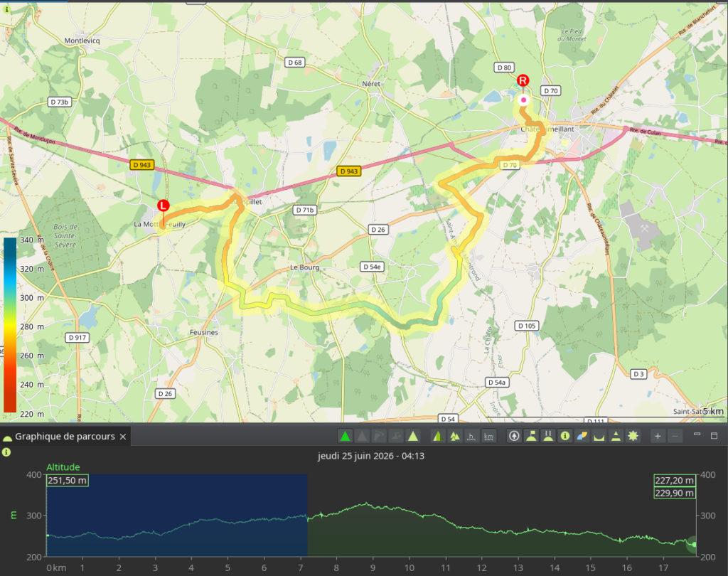
Task: Click the D 105 road sign
Action: pos(527,326)
